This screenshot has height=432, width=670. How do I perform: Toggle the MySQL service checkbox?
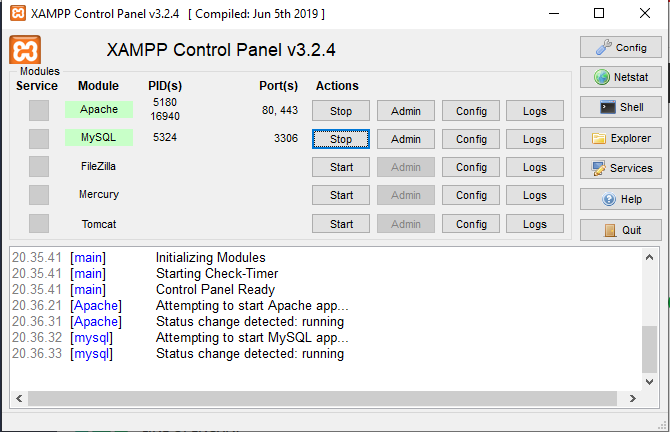pyautogui.click(x=39, y=139)
